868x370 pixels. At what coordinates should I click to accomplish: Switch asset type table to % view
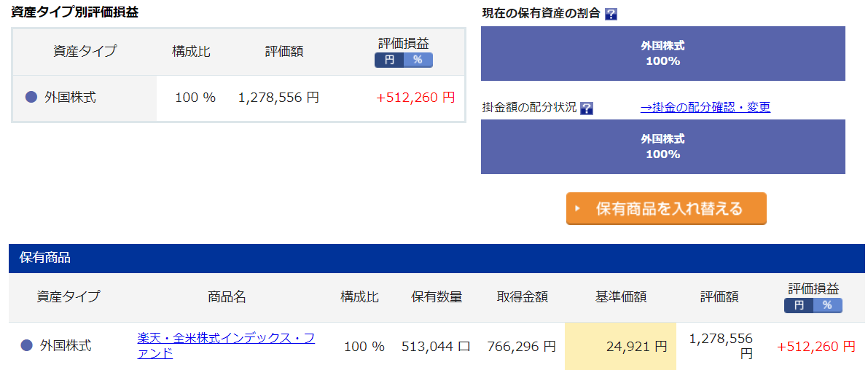(x=418, y=60)
